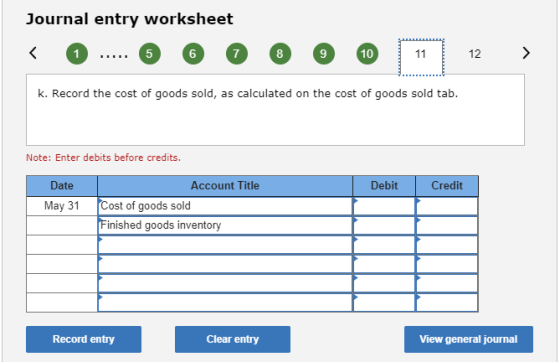Click the third row Credit cell
Image resolution: width=560 pixels, height=362 pixels.
(x=447, y=245)
